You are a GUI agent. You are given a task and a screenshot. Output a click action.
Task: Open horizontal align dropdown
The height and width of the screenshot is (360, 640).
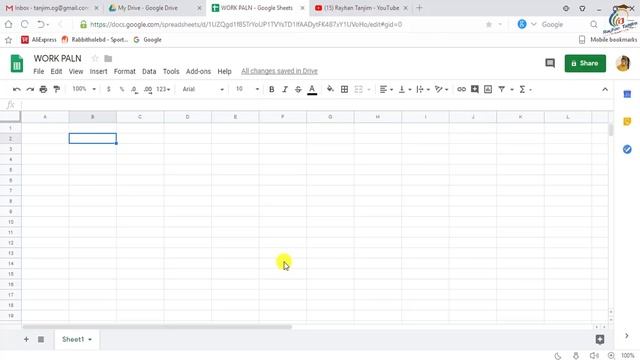pos(386,89)
